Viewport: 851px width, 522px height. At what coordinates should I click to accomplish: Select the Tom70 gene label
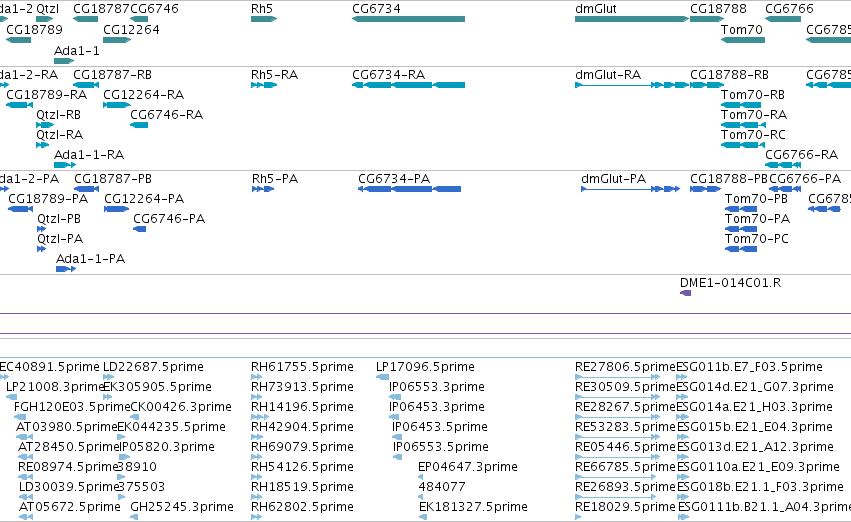[x=741, y=30]
